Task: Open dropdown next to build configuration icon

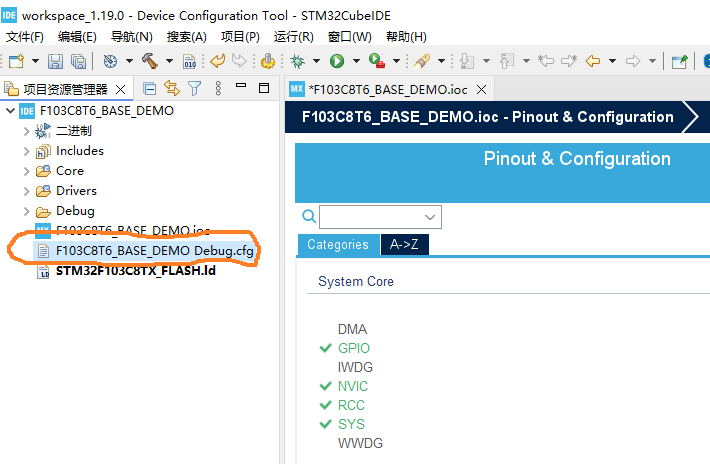Action: [129, 61]
